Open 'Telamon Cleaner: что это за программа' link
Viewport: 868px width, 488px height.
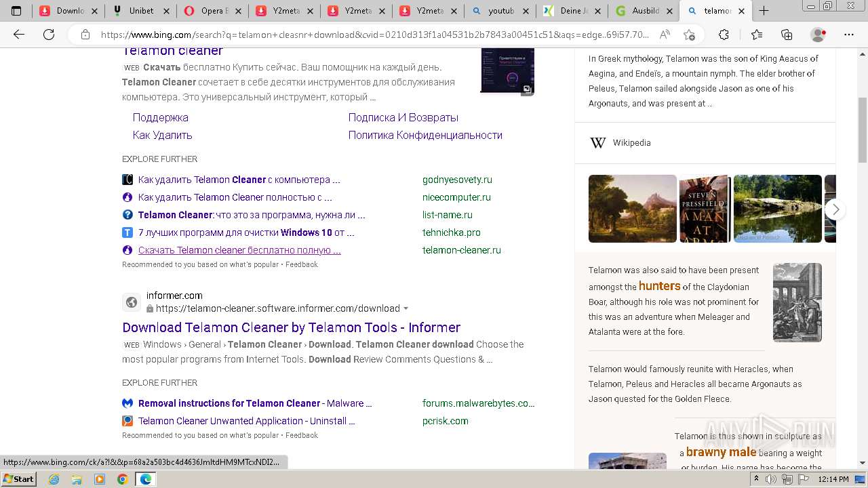click(x=252, y=215)
